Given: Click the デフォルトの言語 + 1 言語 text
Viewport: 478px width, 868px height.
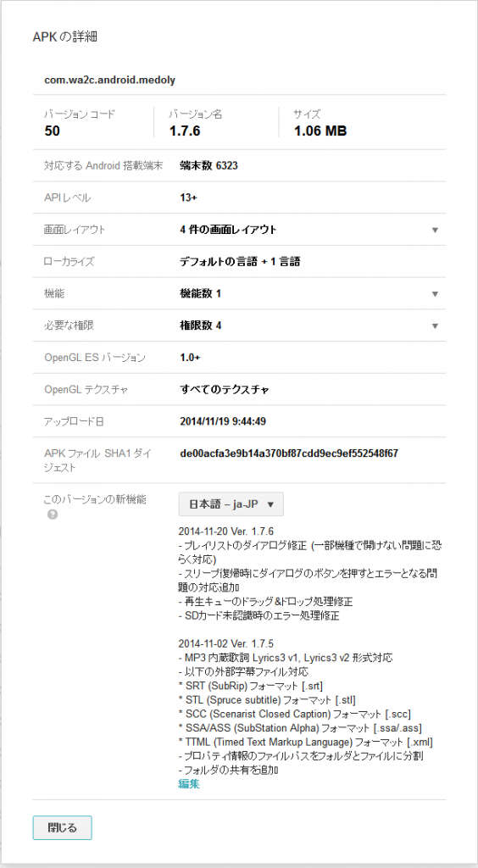Looking at the screenshot, I should tap(240, 261).
